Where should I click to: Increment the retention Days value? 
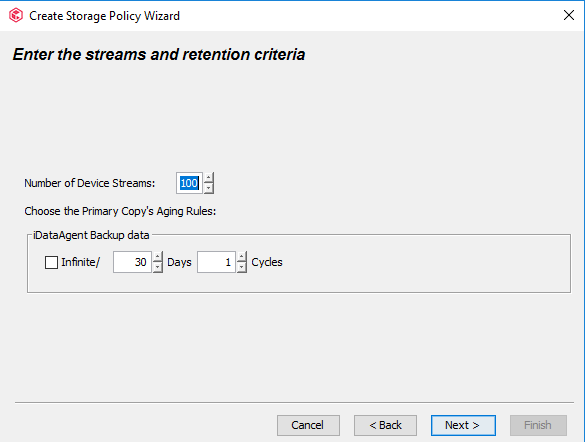[x=158, y=257]
